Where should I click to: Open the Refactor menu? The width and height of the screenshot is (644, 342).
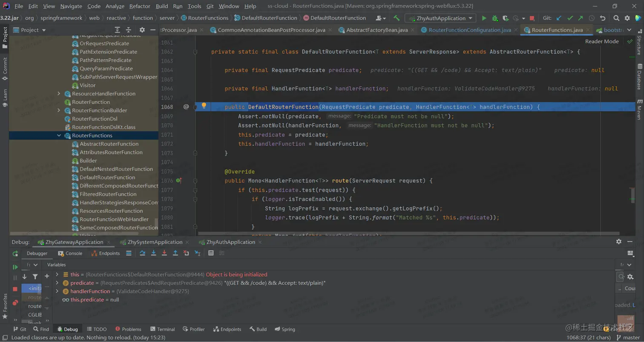(x=140, y=6)
